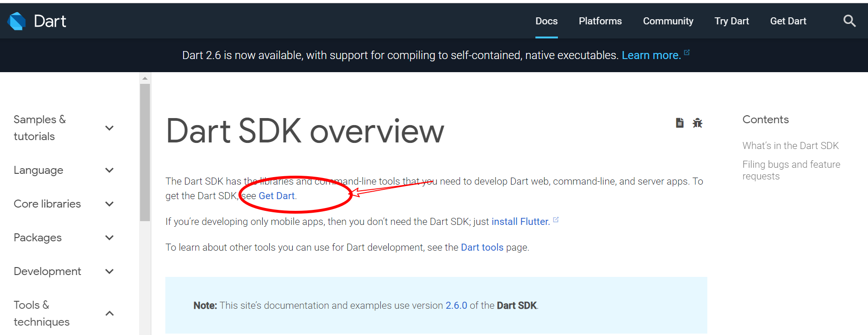This screenshot has width=868, height=335.
Task: Click the Contents heading
Action: [x=765, y=119]
